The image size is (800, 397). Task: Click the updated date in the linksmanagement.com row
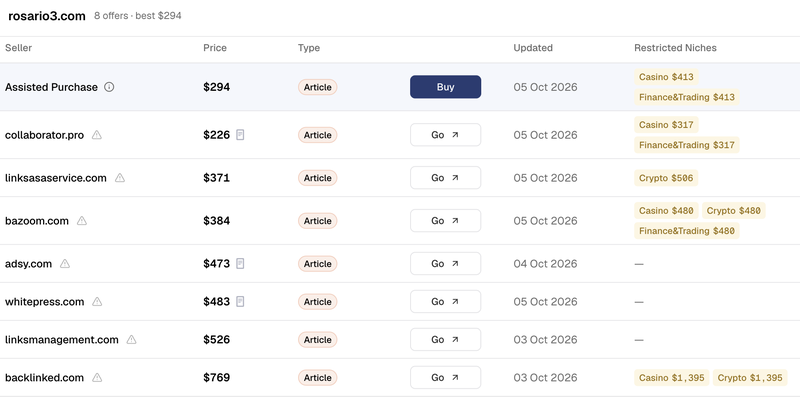click(x=545, y=339)
